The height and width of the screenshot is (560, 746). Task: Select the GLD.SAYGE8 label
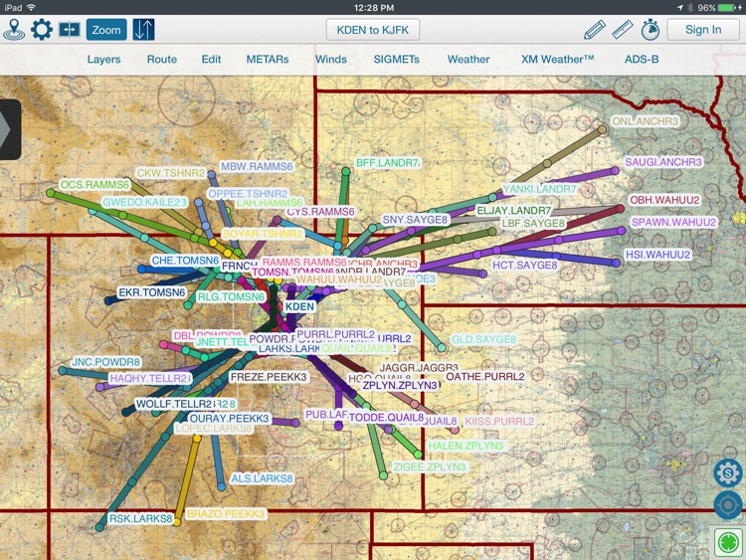click(x=483, y=339)
